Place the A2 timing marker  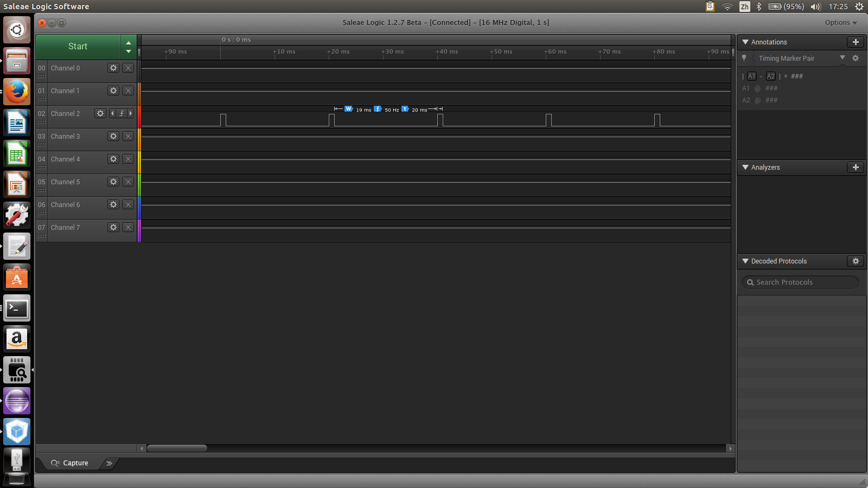[x=771, y=76]
